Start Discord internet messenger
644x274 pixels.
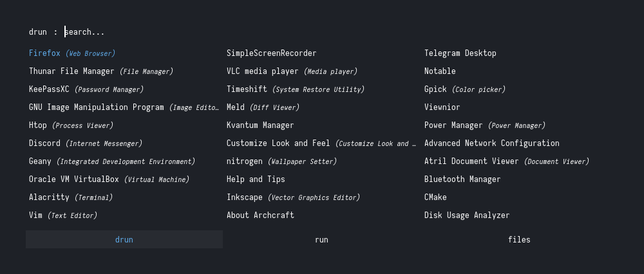pyautogui.click(x=86, y=143)
